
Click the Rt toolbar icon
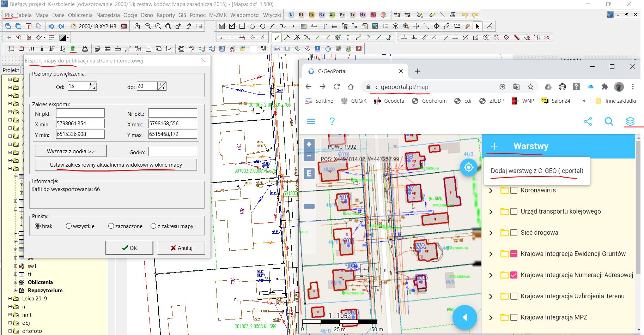302,15
